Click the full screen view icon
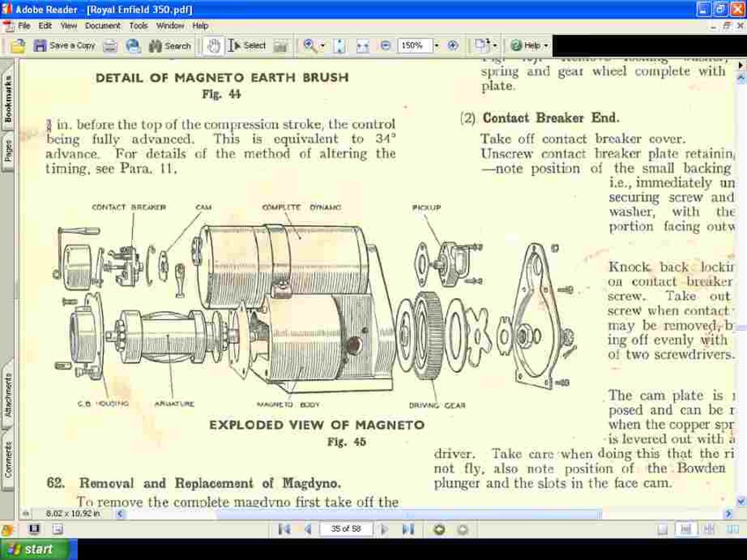This screenshot has height=560, width=747. (34, 529)
